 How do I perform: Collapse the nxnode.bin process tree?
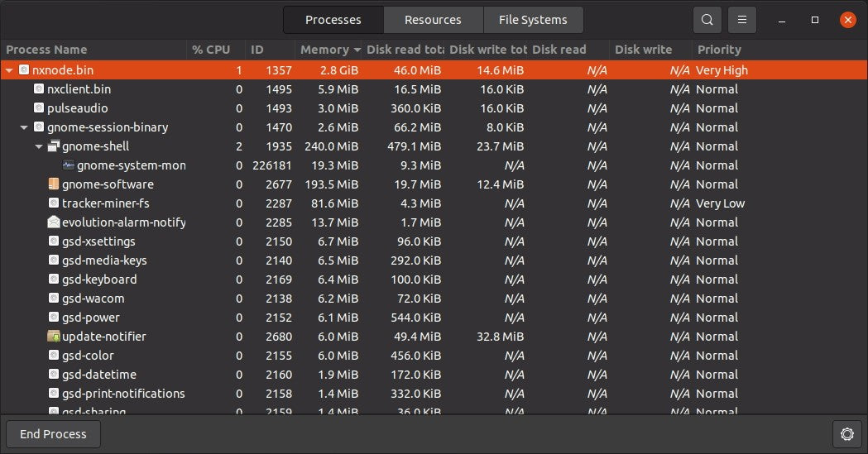[x=9, y=70]
